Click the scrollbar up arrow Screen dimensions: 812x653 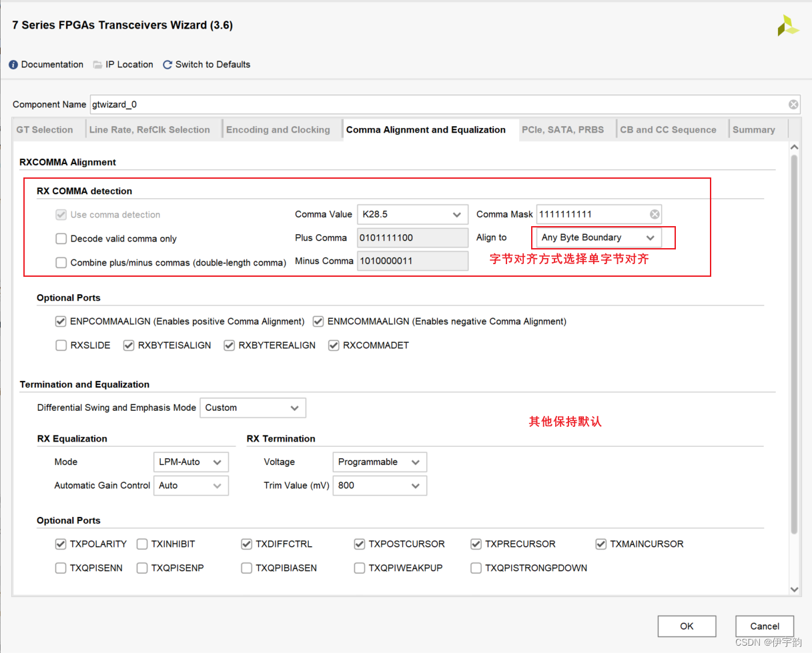tap(794, 146)
